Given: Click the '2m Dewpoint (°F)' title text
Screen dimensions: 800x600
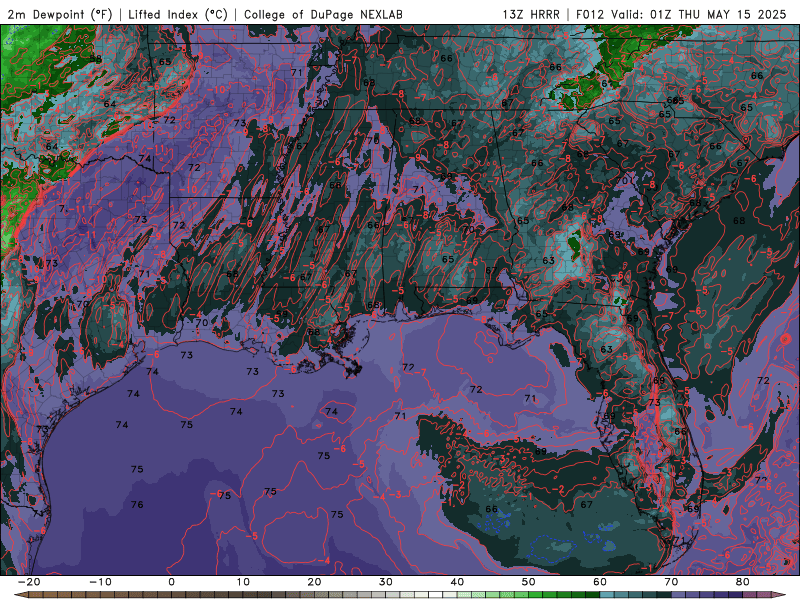Looking at the screenshot, I should pos(60,14).
